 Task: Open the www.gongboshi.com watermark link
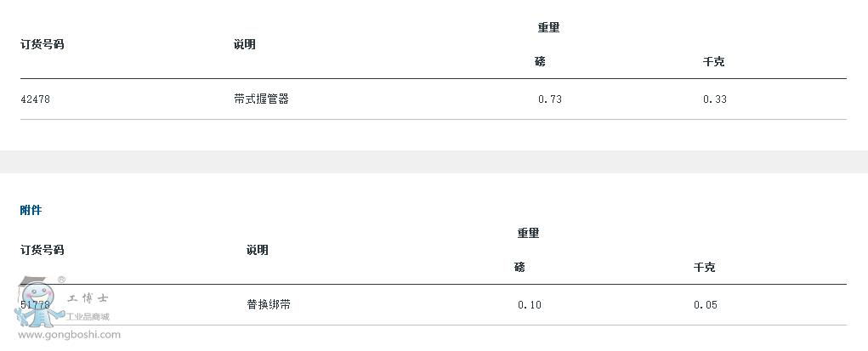69,334
